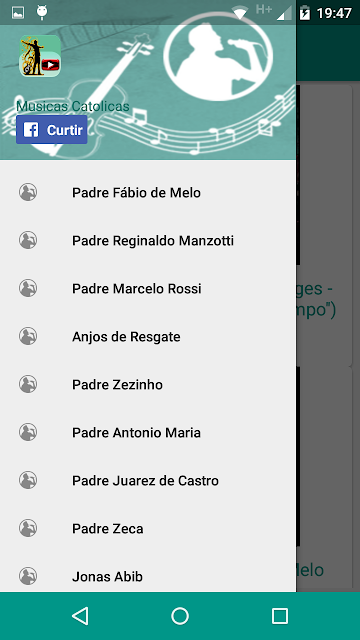Tap the Musicas Catolicas app logo icon
The height and width of the screenshot is (640, 360).
pos(40,56)
